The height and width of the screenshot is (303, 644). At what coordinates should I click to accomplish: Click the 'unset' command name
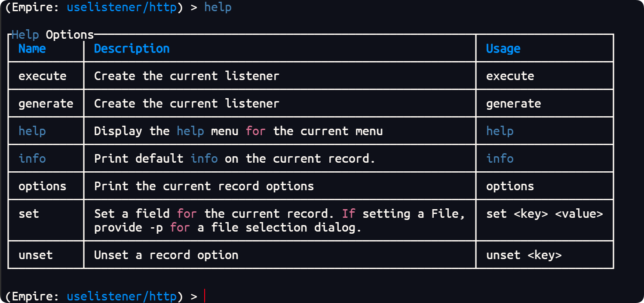[36, 255]
